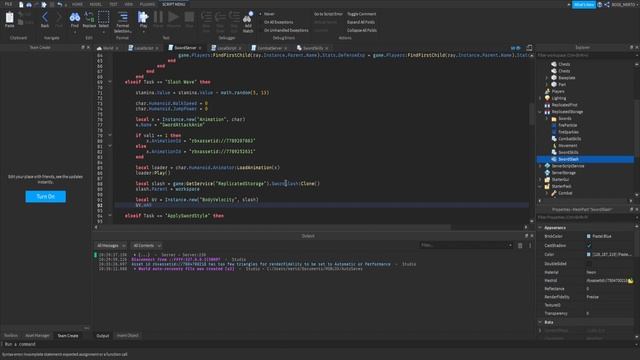Viewport: 640px width, 360px height.
Task: Click the Color property swatch
Action: click(589, 254)
